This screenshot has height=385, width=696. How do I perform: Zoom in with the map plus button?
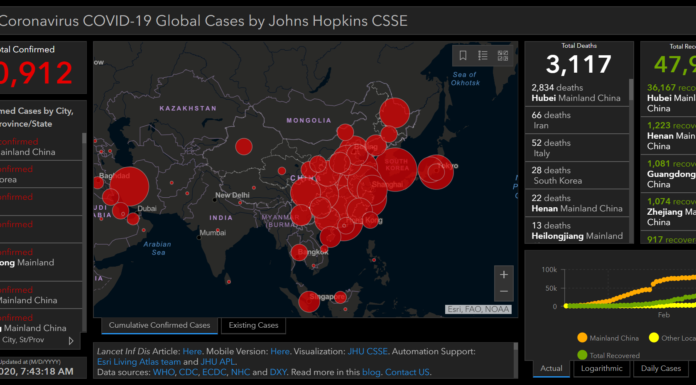click(504, 275)
